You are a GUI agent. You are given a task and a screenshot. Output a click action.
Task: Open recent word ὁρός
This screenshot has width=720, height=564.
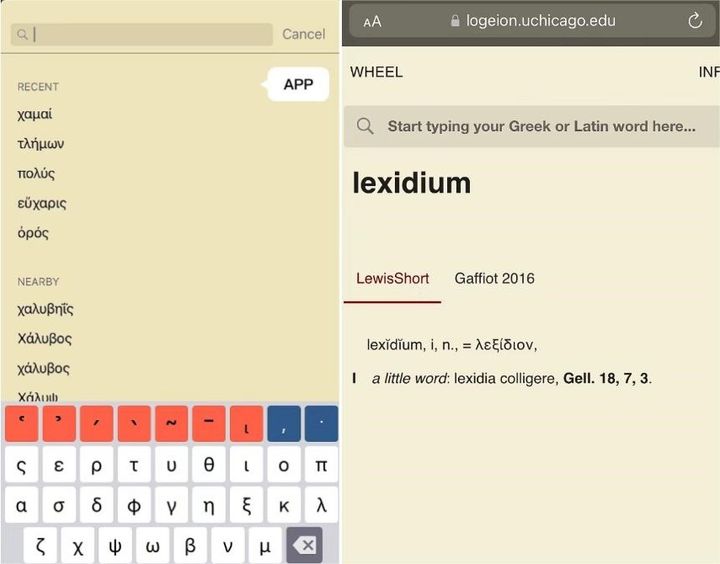pyautogui.click(x=33, y=233)
